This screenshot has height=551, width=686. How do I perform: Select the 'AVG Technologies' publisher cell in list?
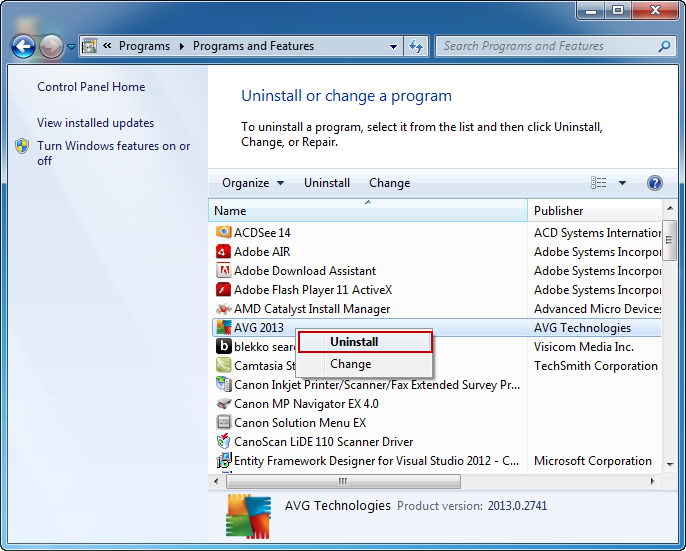click(x=582, y=328)
